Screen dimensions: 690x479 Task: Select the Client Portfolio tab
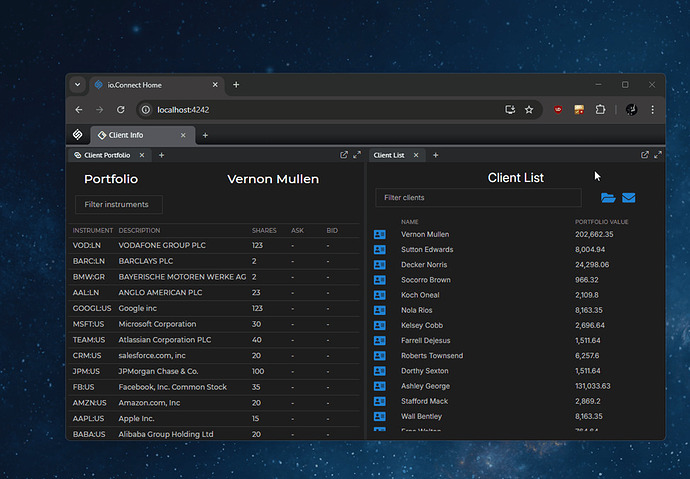coord(106,155)
